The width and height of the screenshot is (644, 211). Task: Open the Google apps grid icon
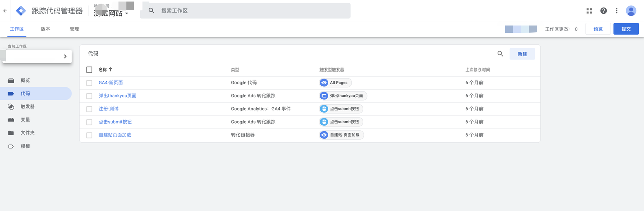pyautogui.click(x=590, y=11)
